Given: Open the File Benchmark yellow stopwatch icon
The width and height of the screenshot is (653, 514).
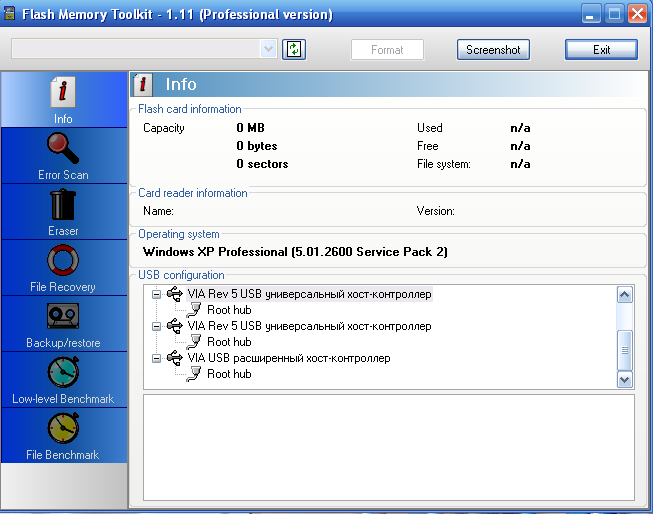Looking at the screenshot, I should (63, 428).
